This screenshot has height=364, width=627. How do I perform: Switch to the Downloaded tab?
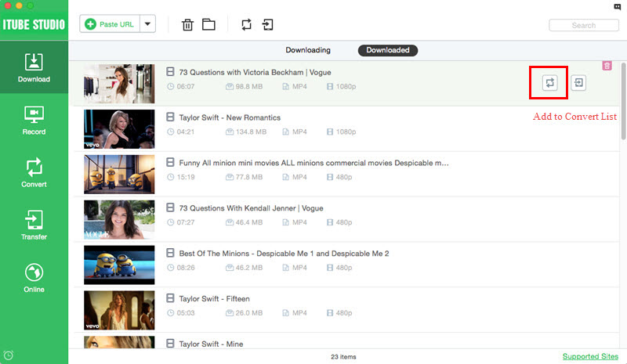coord(388,50)
